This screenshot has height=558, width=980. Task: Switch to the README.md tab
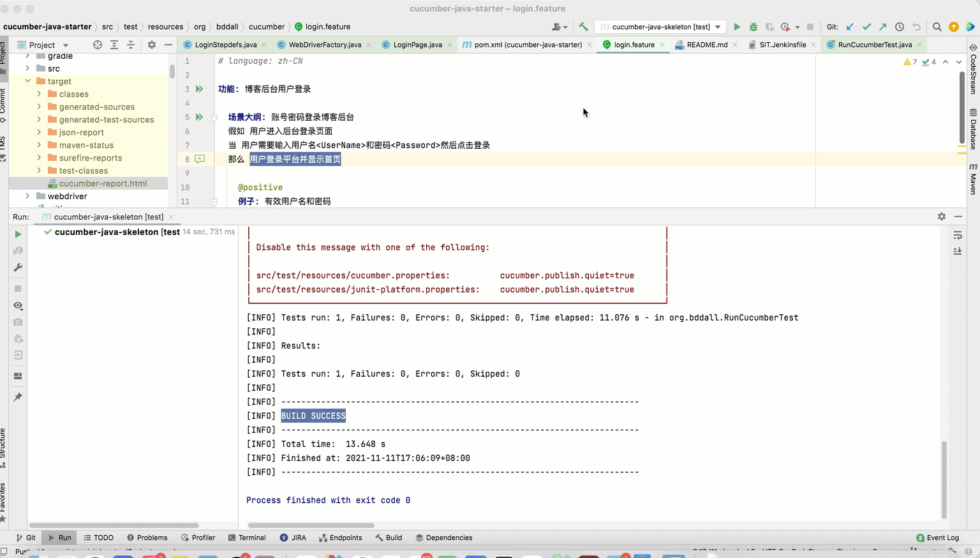point(707,45)
